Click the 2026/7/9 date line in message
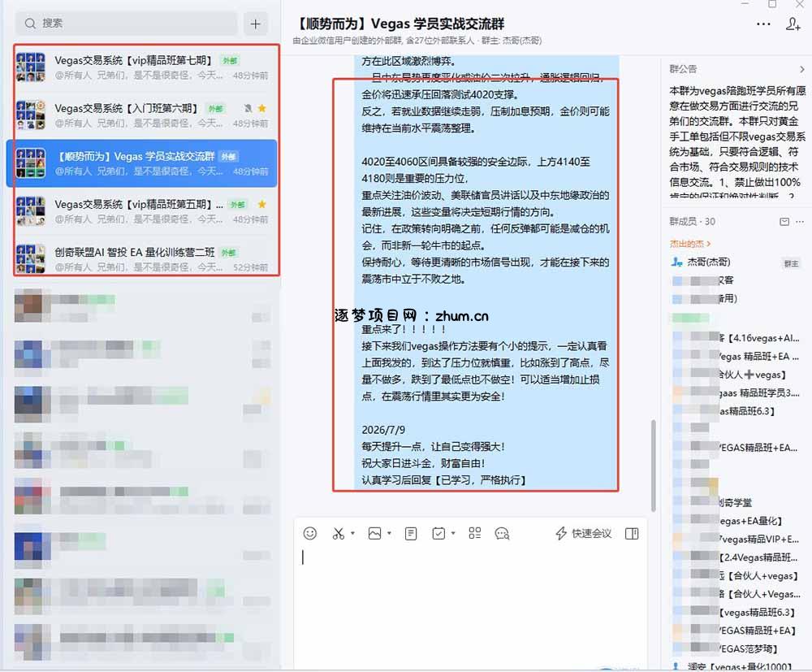 coord(383,430)
